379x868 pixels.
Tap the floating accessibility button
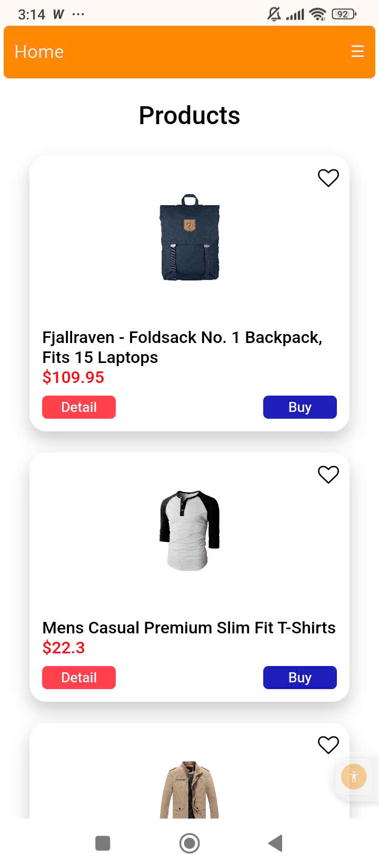[x=354, y=776]
